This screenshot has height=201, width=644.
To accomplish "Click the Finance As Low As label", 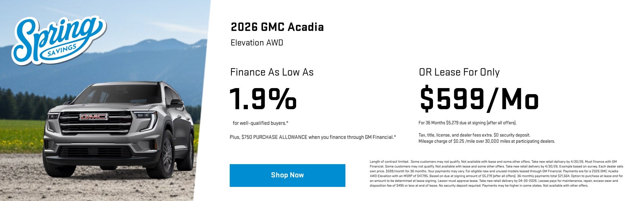I will [x=272, y=72].
